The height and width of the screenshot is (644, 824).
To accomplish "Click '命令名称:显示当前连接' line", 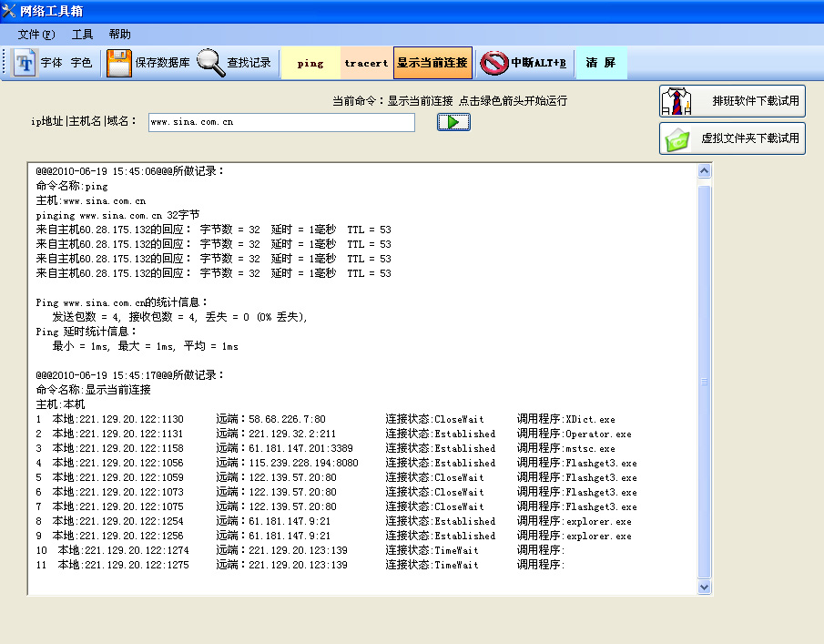I will [x=94, y=390].
